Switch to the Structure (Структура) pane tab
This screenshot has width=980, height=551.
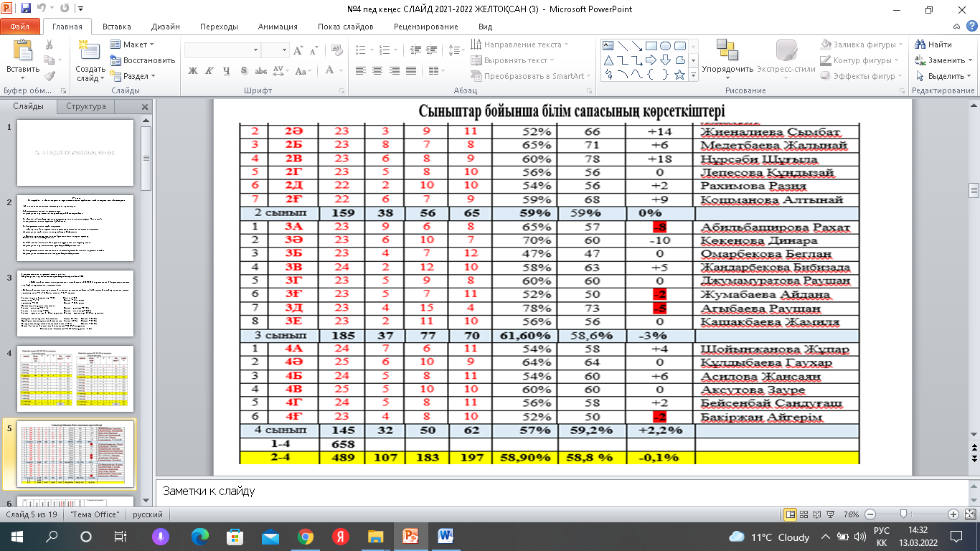click(x=86, y=106)
